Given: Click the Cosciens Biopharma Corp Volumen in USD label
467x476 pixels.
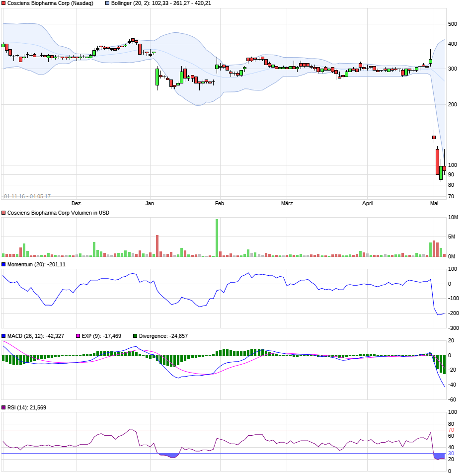Looking at the screenshot, I should (x=58, y=213).
